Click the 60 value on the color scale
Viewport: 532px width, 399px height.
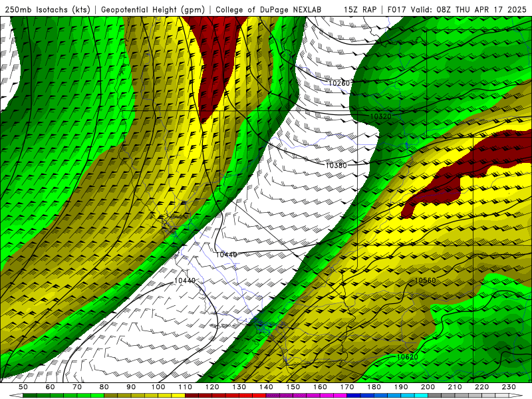[x=51, y=387]
